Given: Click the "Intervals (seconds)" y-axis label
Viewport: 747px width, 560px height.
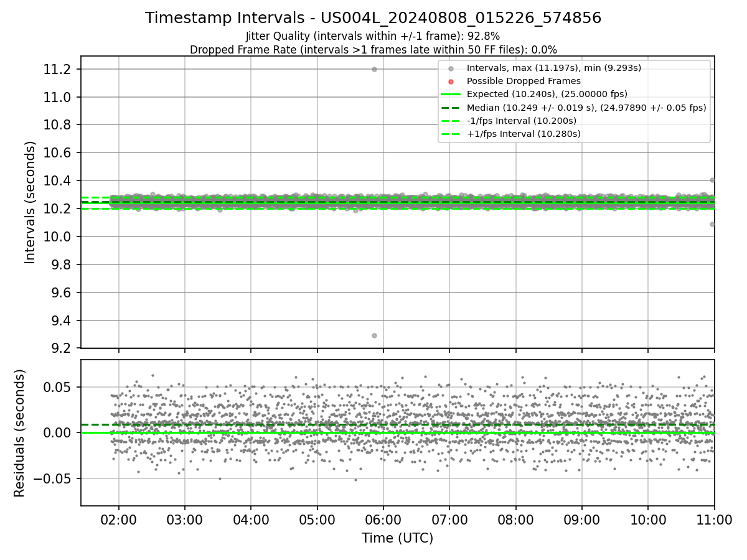Looking at the screenshot, I should 31,202.
